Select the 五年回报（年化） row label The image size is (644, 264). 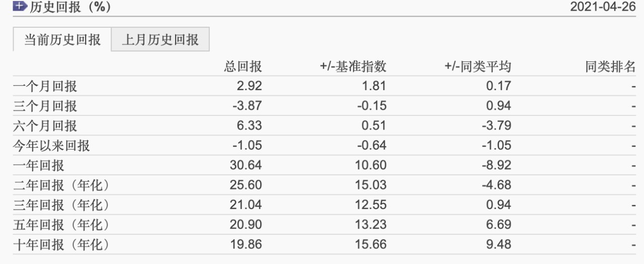pyautogui.click(x=61, y=225)
